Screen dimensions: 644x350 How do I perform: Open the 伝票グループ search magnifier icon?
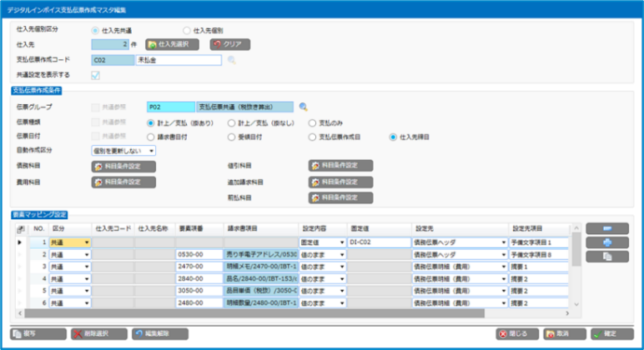tap(304, 107)
